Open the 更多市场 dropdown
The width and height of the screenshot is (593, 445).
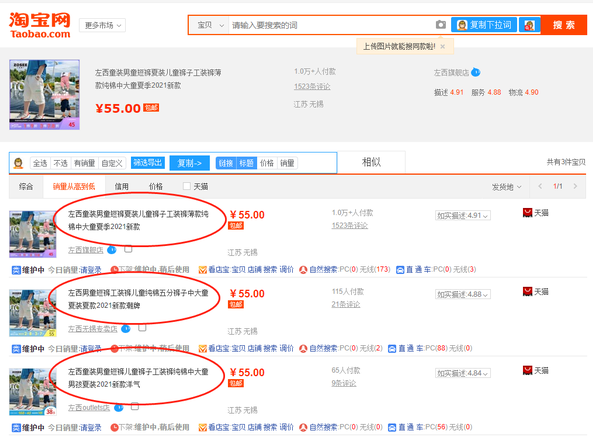[x=102, y=25]
